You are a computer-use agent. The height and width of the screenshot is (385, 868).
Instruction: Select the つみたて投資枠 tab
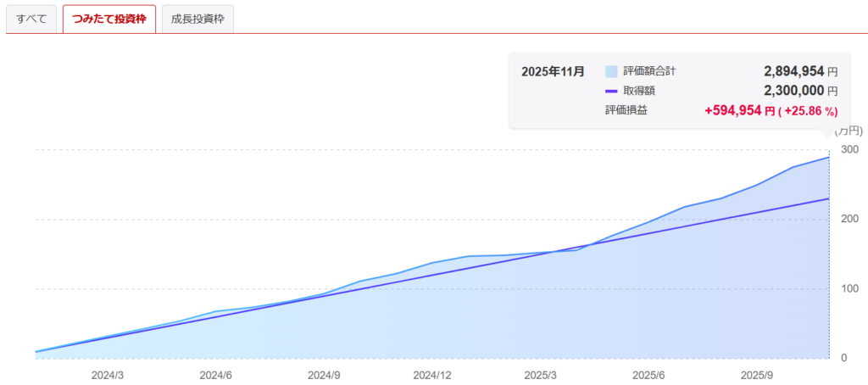pyautogui.click(x=109, y=19)
